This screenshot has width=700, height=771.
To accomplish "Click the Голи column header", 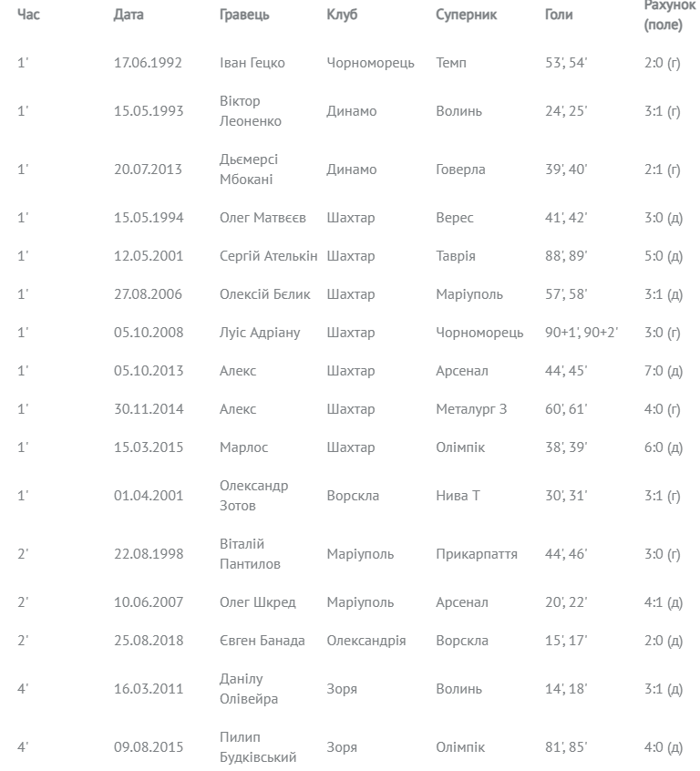I will 559,15.
